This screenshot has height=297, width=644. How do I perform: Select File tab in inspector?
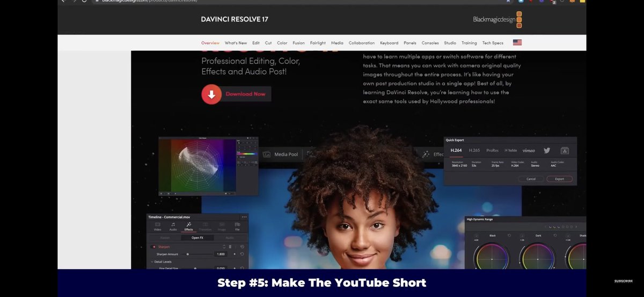click(237, 226)
